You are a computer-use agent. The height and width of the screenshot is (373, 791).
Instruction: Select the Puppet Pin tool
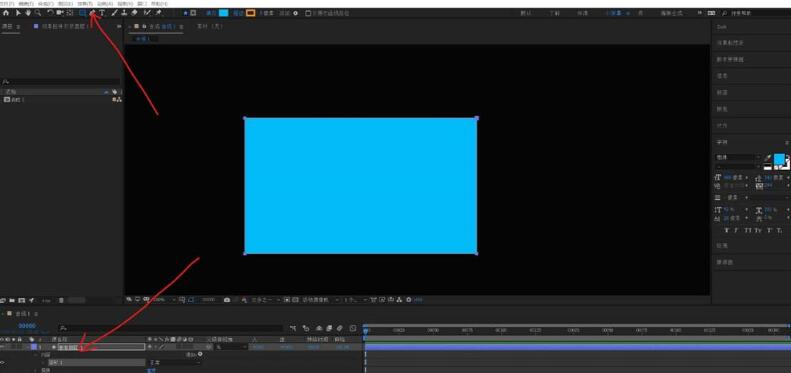pyautogui.click(x=158, y=13)
